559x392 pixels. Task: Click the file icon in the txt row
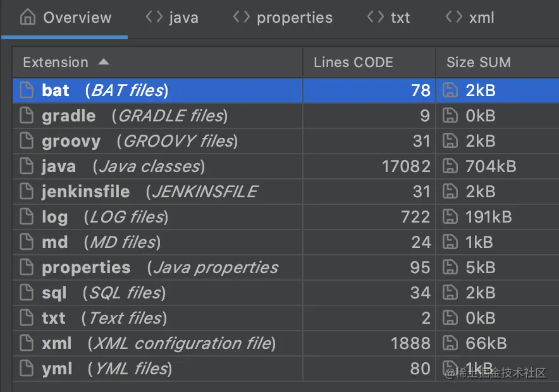coord(27,318)
